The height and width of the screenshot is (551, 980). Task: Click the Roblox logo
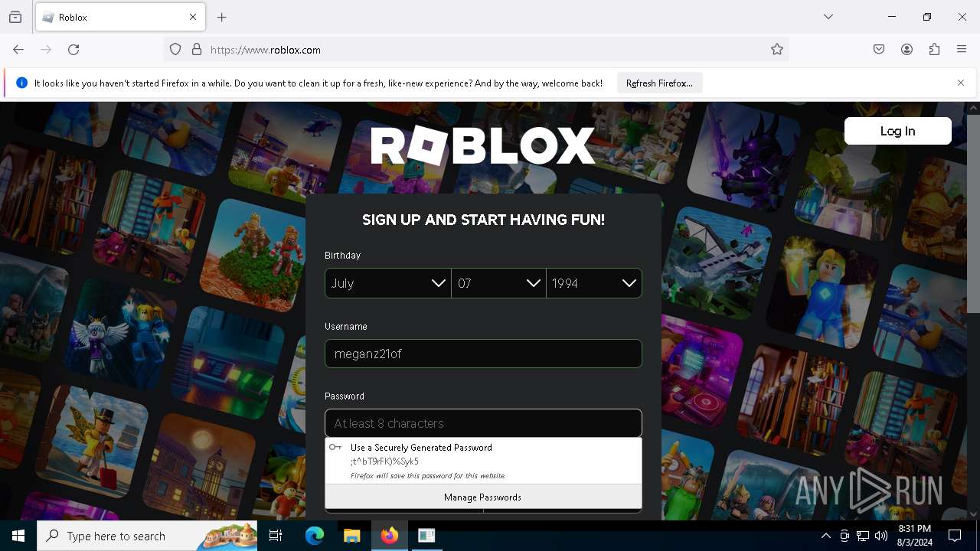tap(483, 145)
